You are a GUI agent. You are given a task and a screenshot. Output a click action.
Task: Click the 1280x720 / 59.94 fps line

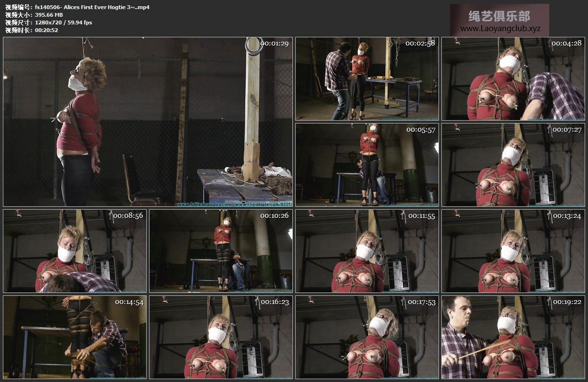(63, 22)
